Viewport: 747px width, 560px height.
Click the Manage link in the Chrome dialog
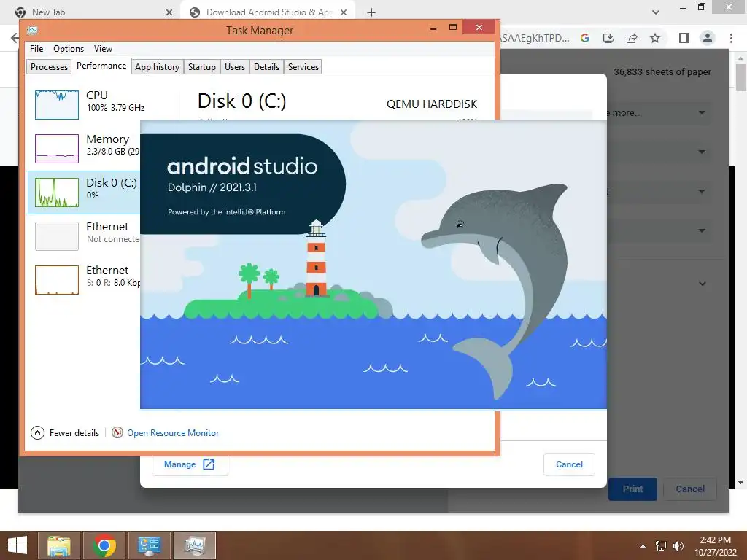point(189,464)
